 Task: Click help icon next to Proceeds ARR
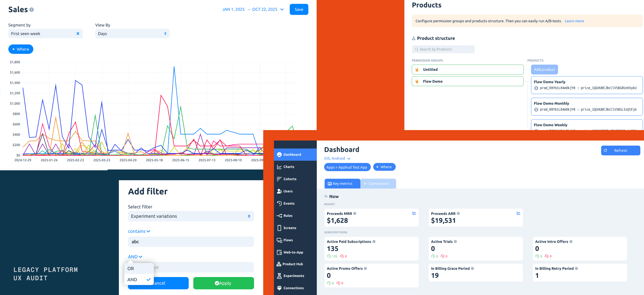pyautogui.click(x=458, y=213)
